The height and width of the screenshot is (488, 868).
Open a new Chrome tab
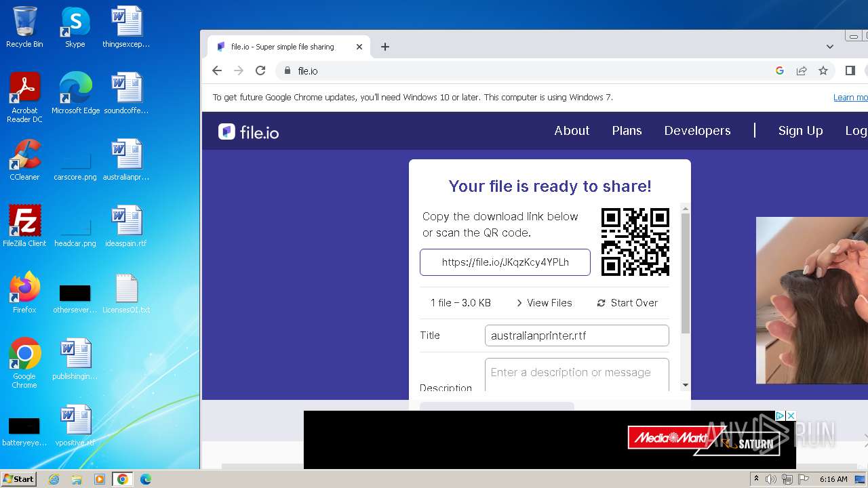click(x=385, y=47)
